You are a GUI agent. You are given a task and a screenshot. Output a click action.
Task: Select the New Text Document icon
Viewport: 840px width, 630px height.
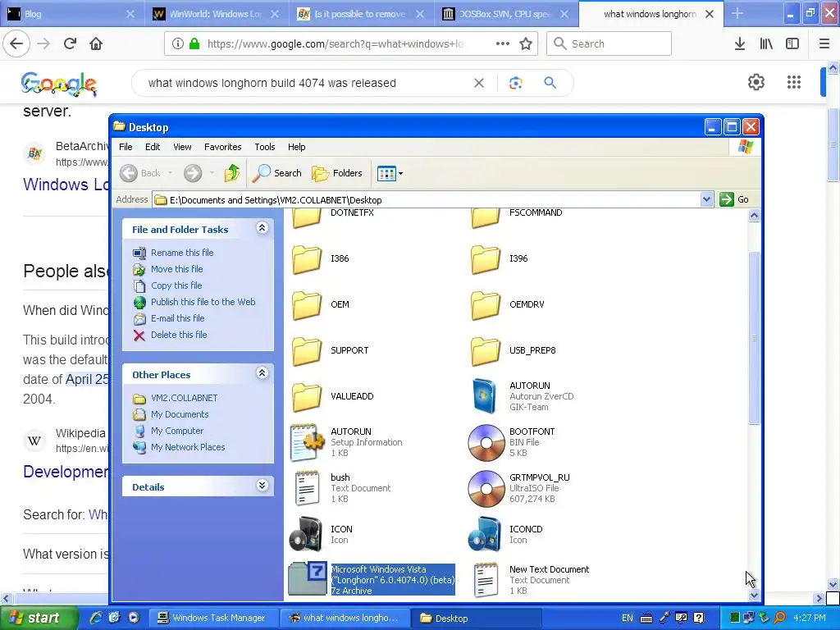tap(486, 580)
